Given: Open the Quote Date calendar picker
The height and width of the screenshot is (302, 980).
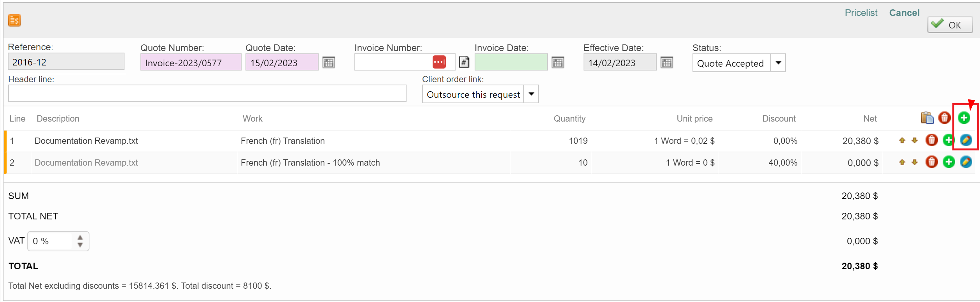Looking at the screenshot, I should (329, 62).
